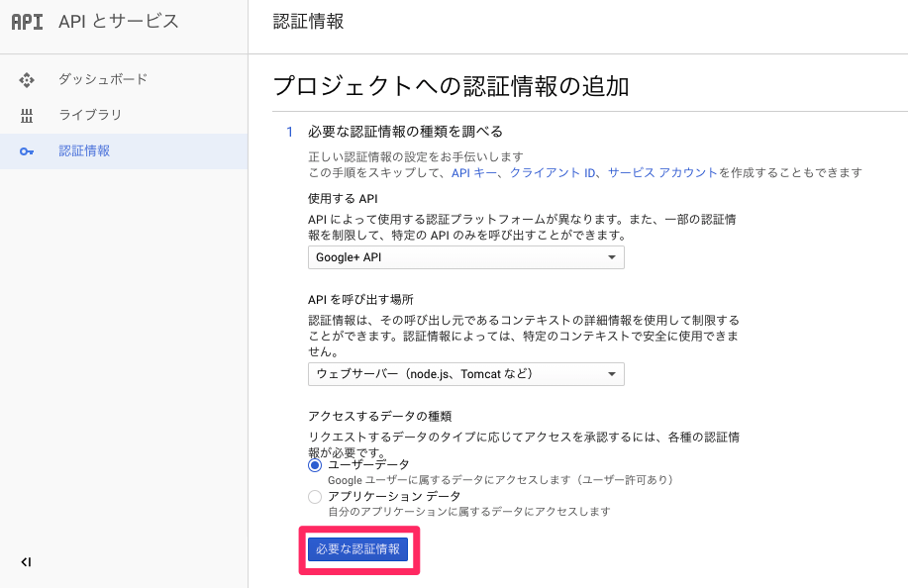908x588 pixels.
Task: Click the Dashboard (ダッシュボード) diamond icon
Action: [27, 79]
